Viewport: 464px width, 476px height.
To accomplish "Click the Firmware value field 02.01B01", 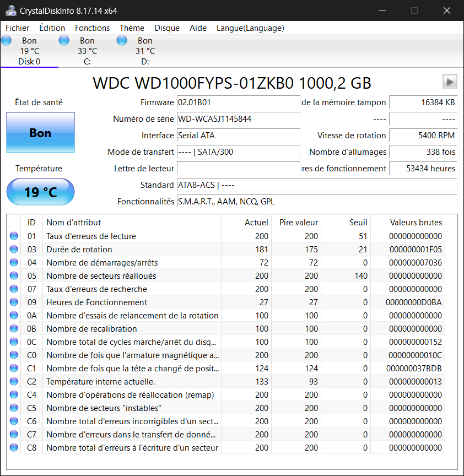I will [x=238, y=102].
